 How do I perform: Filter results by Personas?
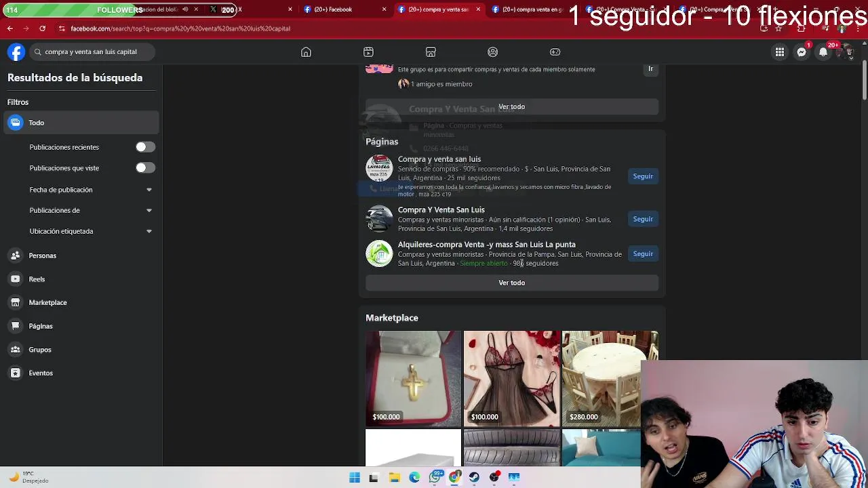[x=81, y=256]
